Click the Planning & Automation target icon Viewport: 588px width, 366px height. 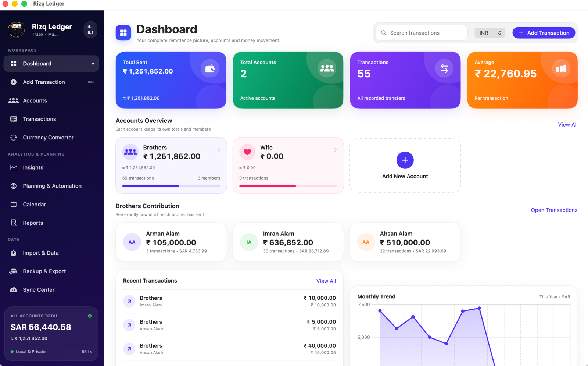(14, 186)
